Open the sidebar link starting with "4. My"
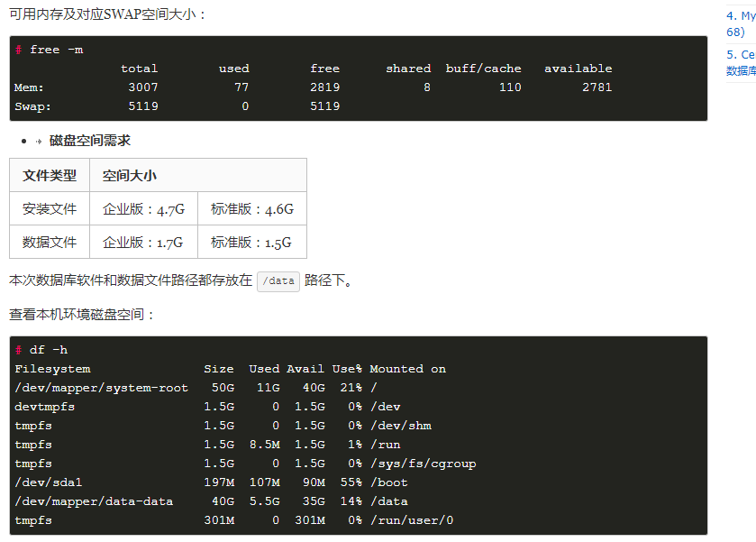 (741, 24)
